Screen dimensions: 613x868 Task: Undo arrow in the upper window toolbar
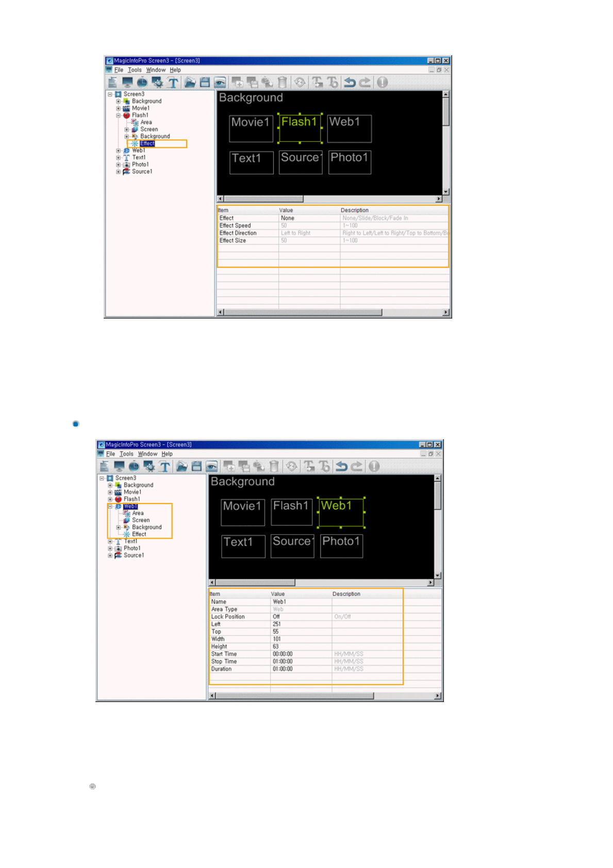(350, 82)
